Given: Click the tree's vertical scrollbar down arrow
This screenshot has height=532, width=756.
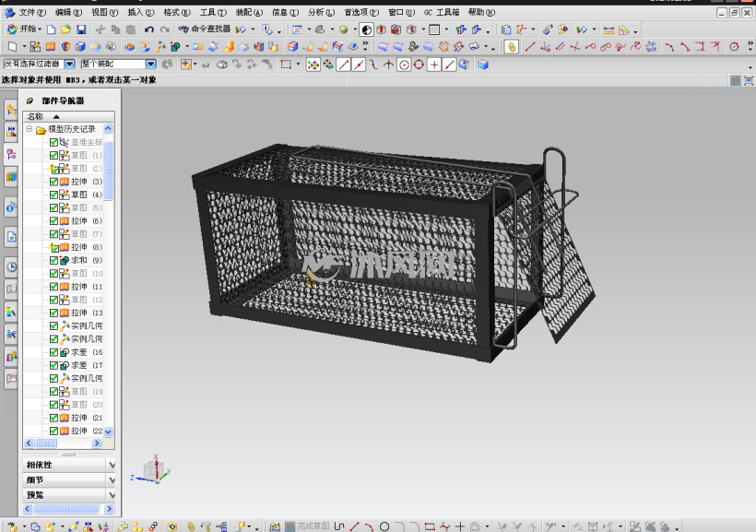Looking at the screenshot, I should point(108,432).
